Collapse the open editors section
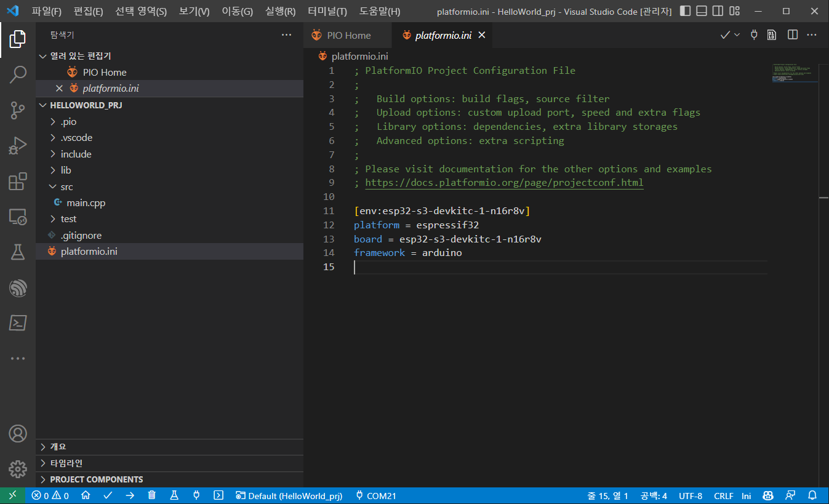This screenshot has width=829, height=504. point(169,56)
